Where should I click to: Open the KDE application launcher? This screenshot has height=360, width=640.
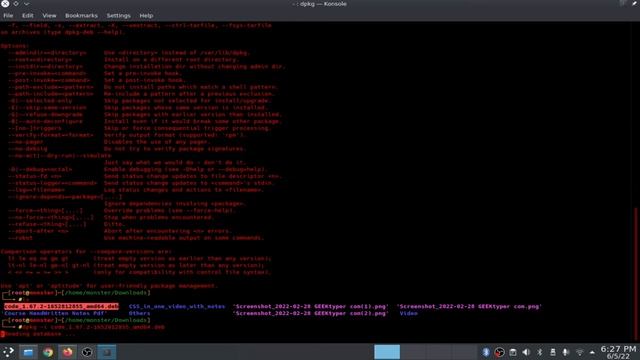(x=8, y=352)
